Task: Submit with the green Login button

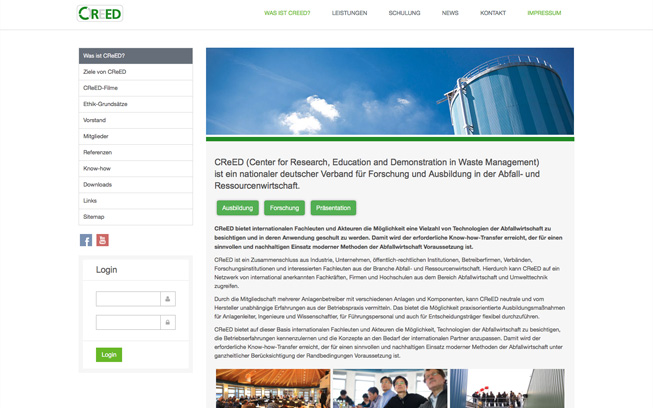Action: [109, 354]
